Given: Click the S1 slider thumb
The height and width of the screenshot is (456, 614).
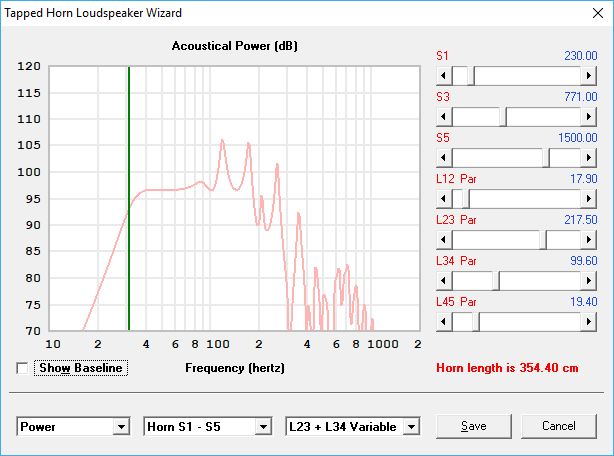Looking at the screenshot, I should pyautogui.click(x=471, y=76).
